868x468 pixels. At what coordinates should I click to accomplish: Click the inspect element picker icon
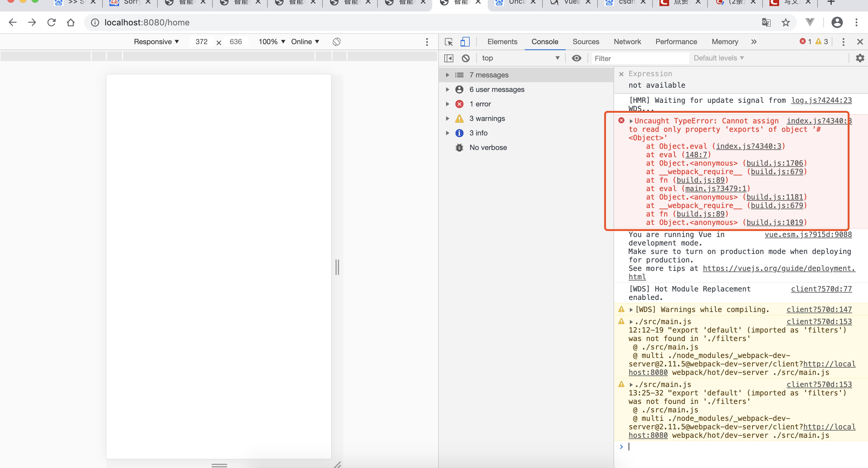click(449, 42)
